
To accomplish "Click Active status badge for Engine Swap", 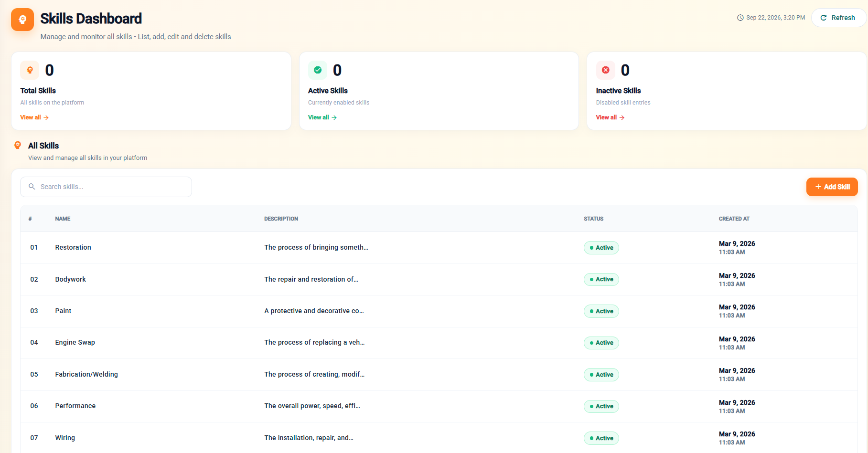I will (601, 343).
